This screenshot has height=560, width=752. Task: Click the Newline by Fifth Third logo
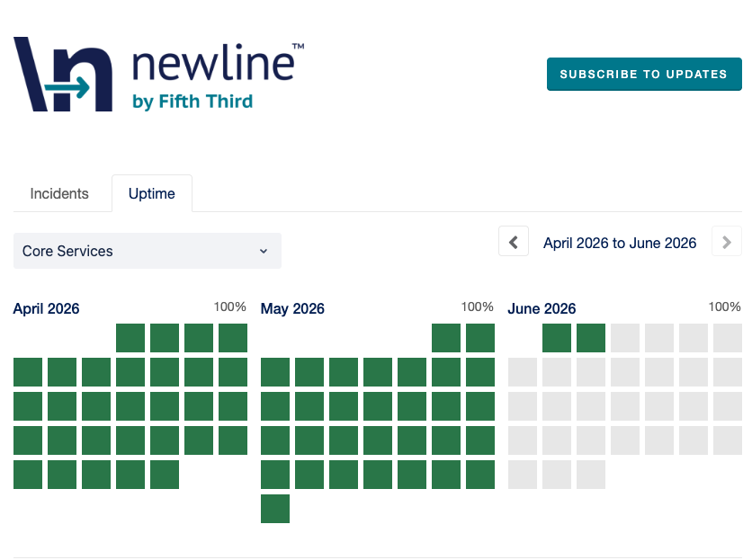(x=158, y=75)
